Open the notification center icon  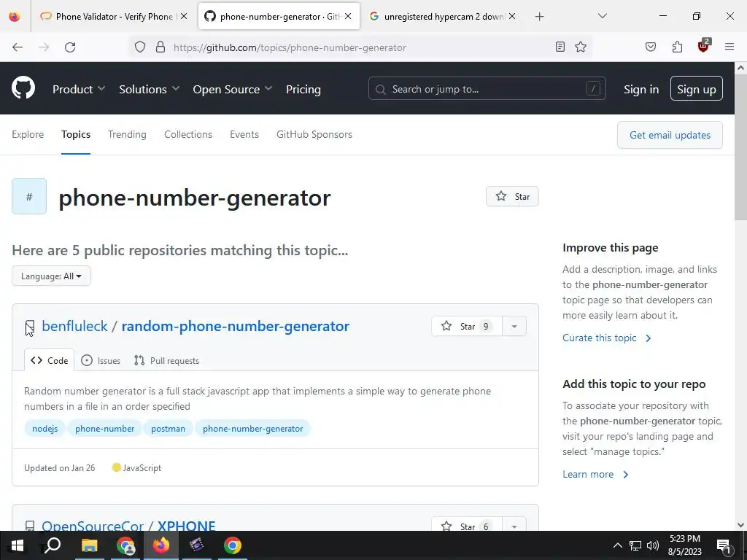coord(724,546)
